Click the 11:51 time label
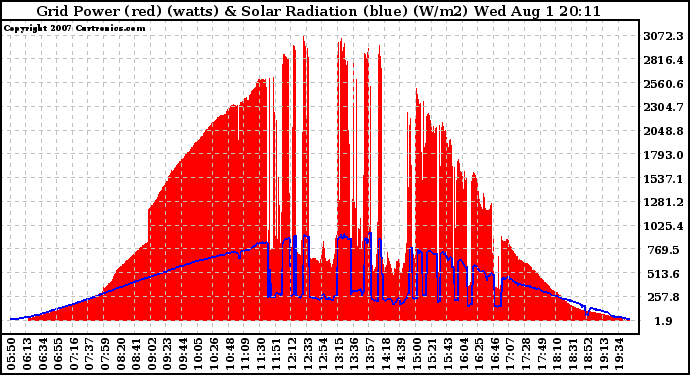Viewport: 690px width, 375px height. tap(277, 354)
